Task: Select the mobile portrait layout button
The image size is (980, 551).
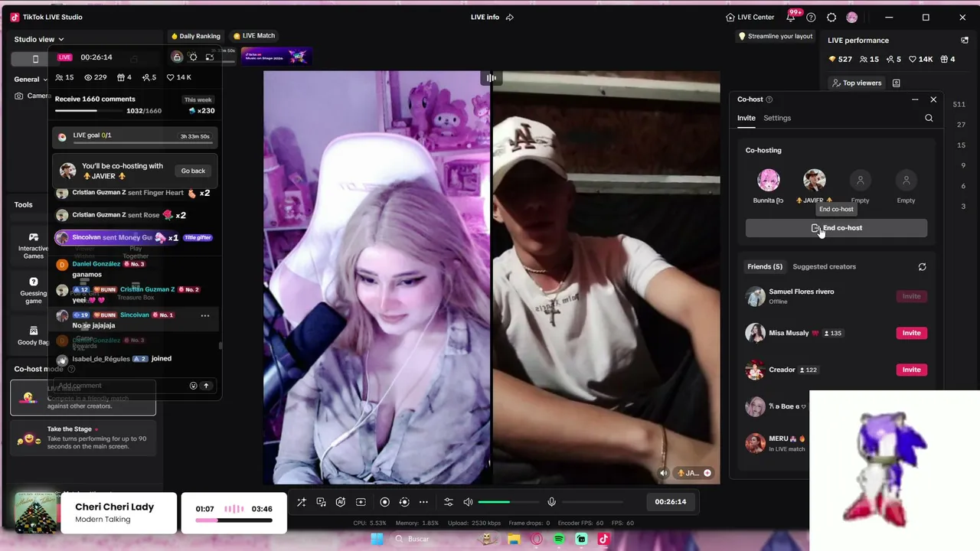Action: tap(35, 59)
